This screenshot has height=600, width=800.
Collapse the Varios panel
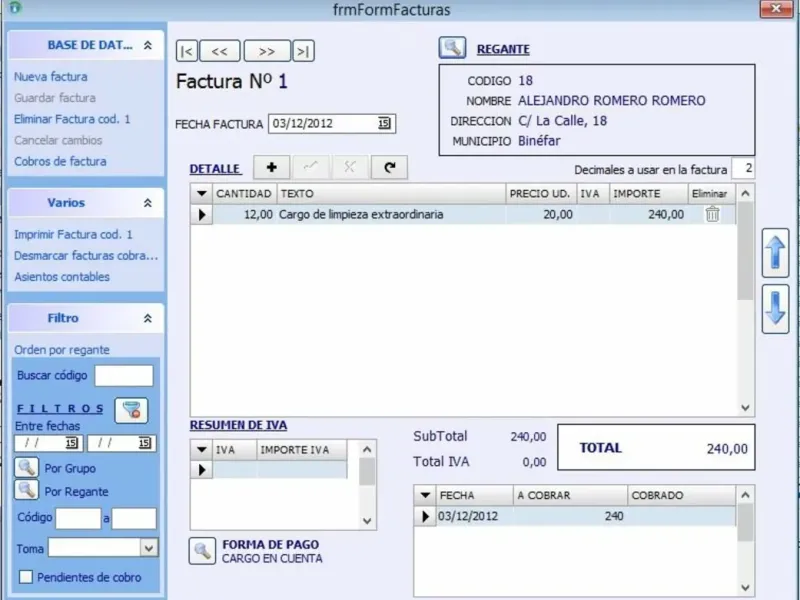pos(147,203)
